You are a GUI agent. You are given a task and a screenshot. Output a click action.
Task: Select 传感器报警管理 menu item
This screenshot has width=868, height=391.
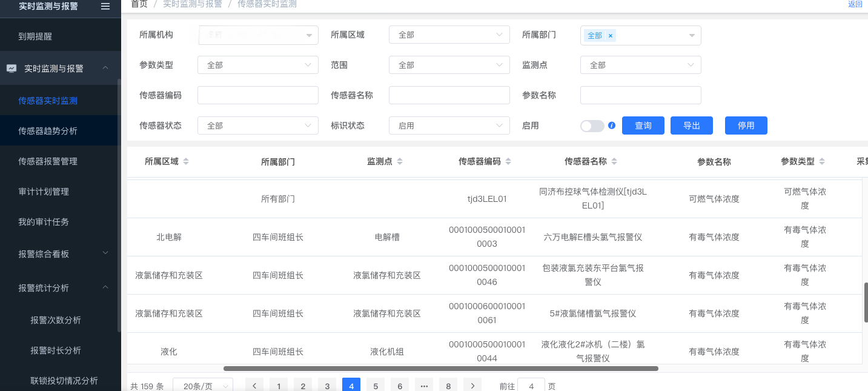[48, 161]
